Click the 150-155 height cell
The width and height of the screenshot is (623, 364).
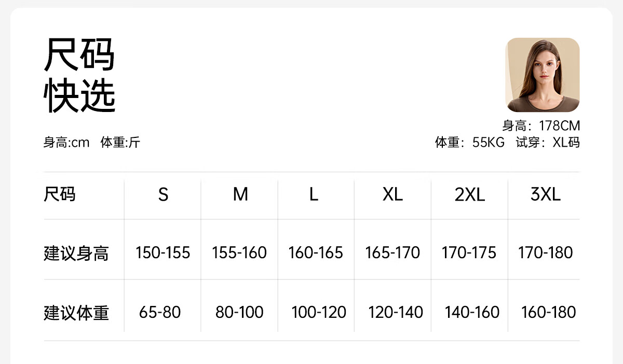point(163,253)
